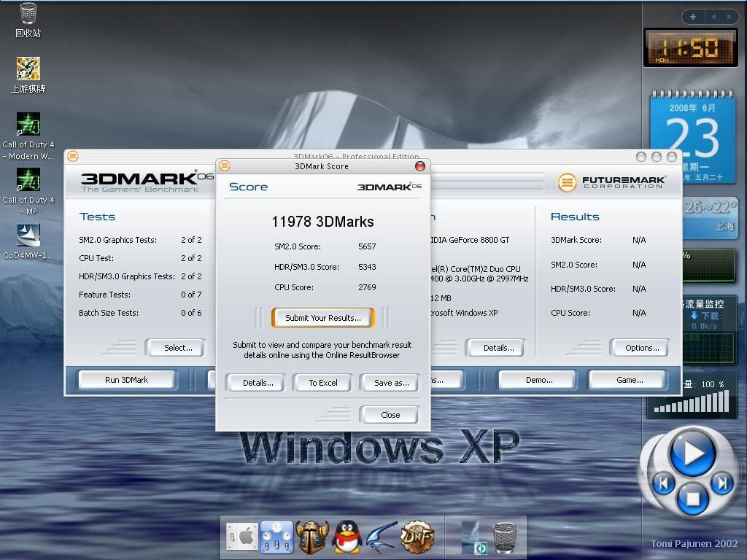This screenshot has height=560, width=747.
Task: Launch the horned helmet game dock icon
Action: [312, 537]
